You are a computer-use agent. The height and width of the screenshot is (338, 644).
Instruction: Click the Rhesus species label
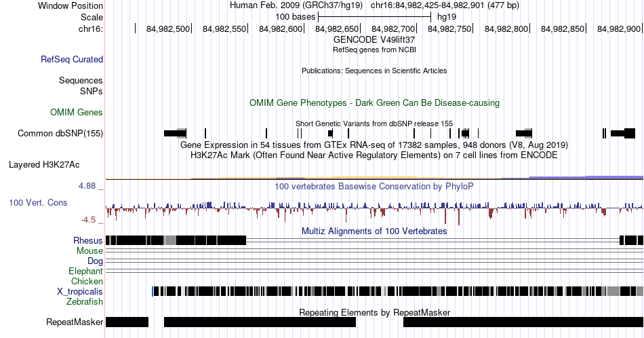[88, 240]
